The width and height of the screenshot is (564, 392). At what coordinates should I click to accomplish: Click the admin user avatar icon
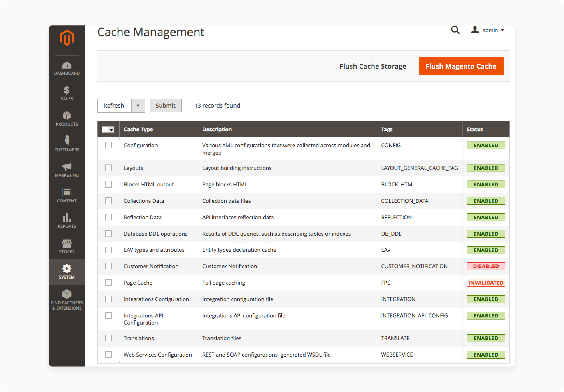point(475,30)
